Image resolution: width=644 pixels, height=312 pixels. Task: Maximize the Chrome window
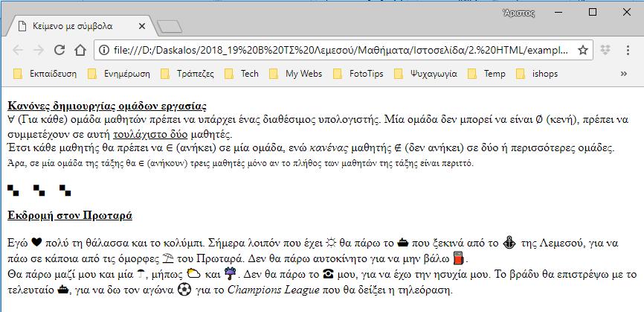click(593, 13)
